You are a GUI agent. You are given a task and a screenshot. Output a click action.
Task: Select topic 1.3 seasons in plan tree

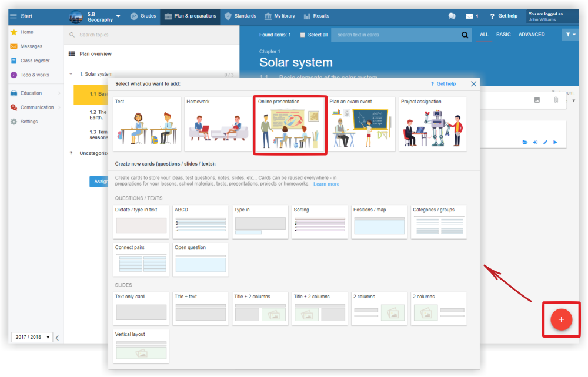click(x=99, y=135)
